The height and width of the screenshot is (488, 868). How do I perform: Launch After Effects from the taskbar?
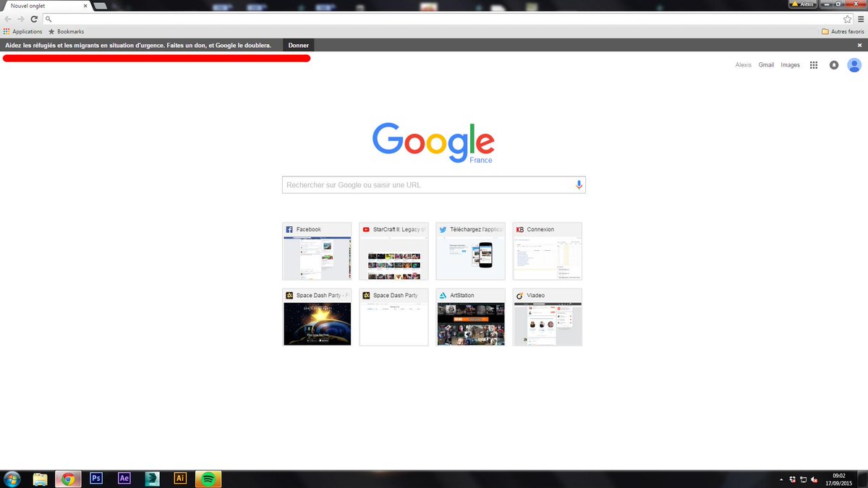pyautogui.click(x=124, y=479)
